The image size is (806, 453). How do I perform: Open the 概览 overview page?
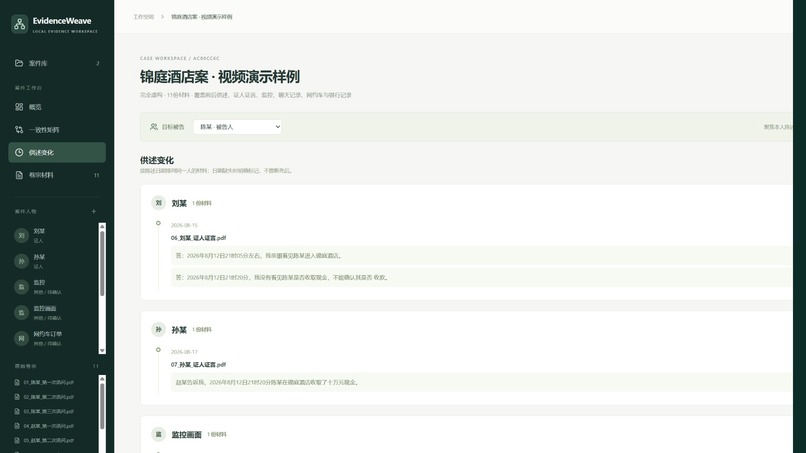click(x=57, y=107)
